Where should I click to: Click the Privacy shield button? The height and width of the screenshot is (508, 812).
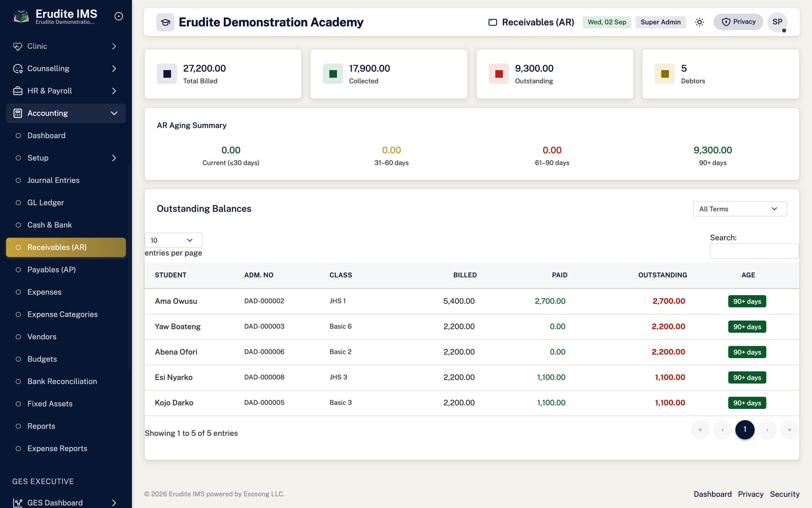tap(738, 22)
